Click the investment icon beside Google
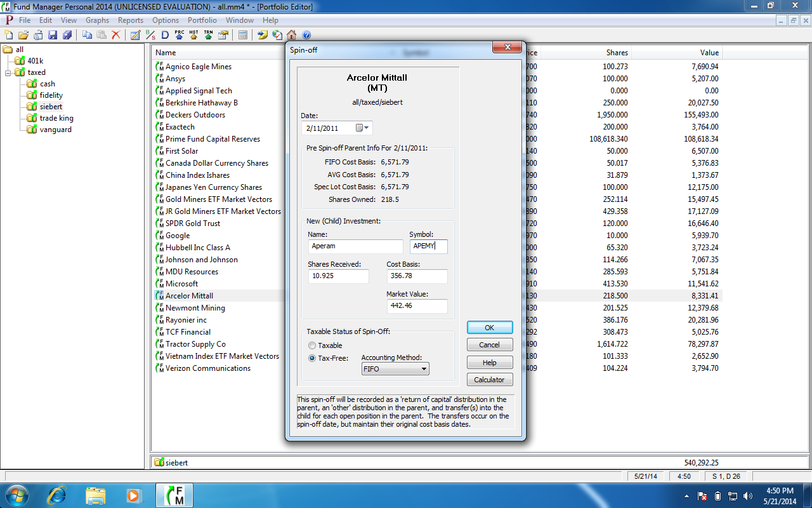 pyautogui.click(x=159, y=236)
